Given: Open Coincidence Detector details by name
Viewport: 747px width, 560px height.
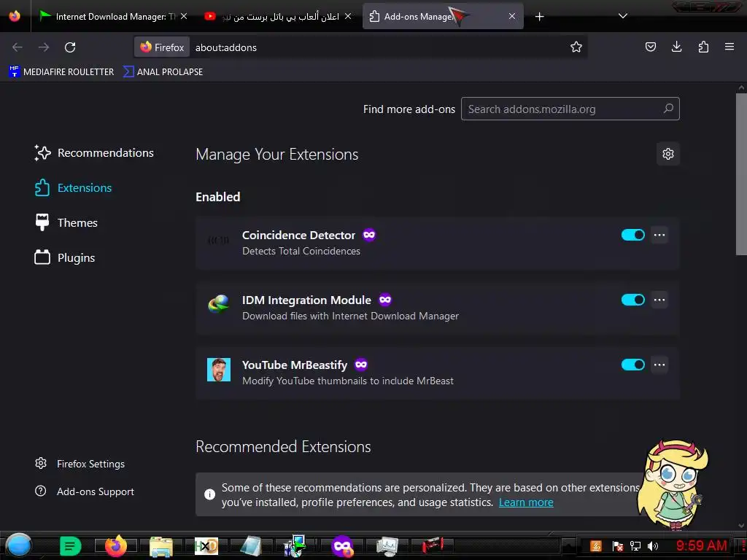Looking at the screenshot, I should click(x=298, y=235).
